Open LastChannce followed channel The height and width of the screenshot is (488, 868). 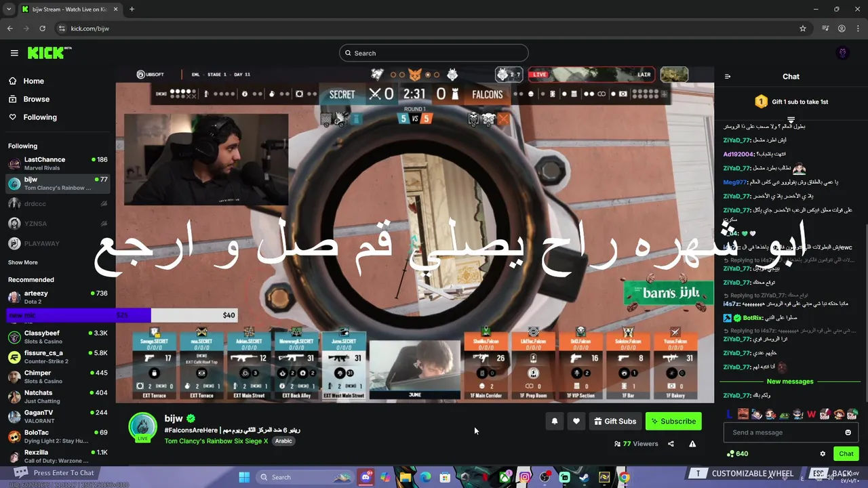(58, 163)
